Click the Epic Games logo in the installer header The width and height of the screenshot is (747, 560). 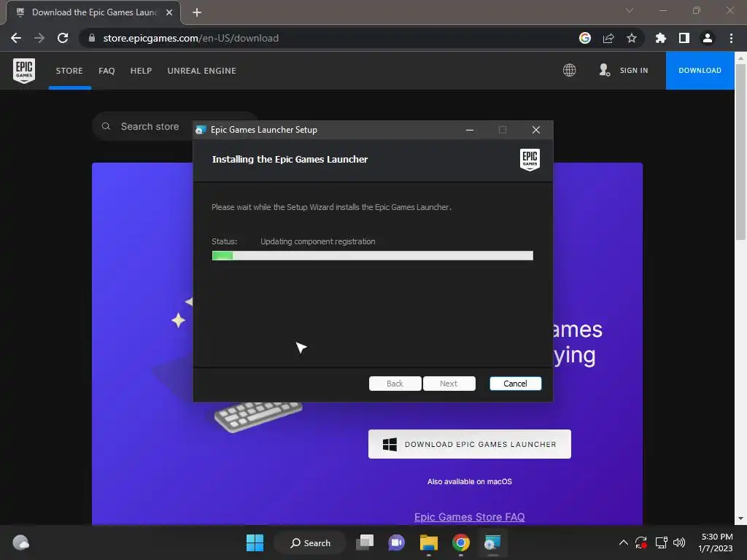click(530, 159)
